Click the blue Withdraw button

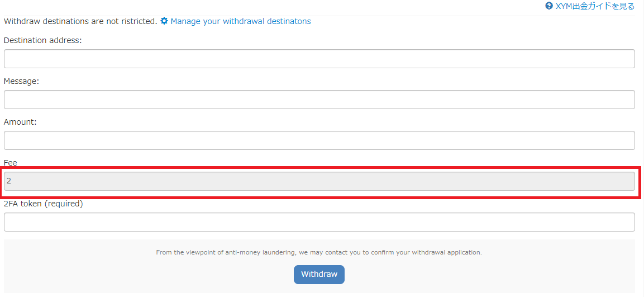click(319, 275)
